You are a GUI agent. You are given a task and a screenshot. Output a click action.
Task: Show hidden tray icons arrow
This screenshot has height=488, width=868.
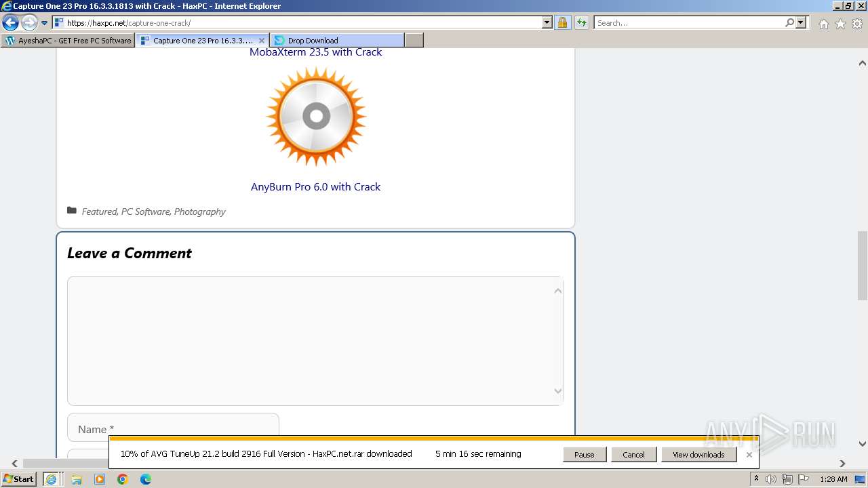pos(756,479)
